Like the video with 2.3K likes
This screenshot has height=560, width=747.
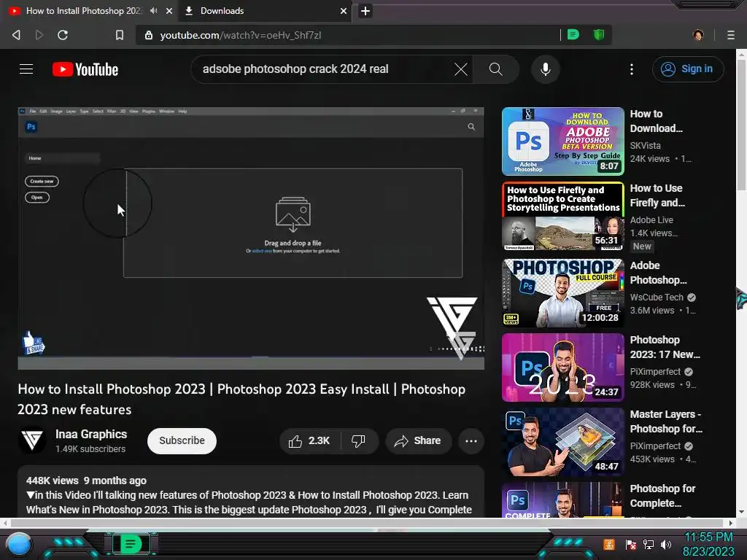[309, 440]
